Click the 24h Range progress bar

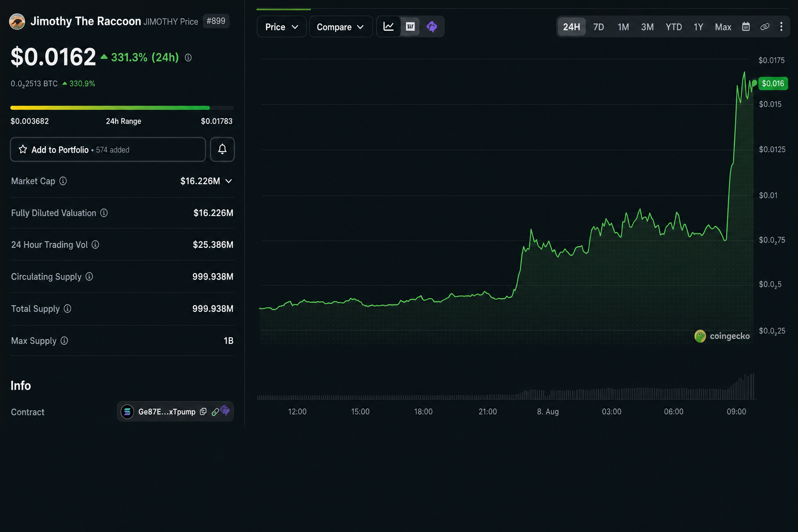point(122,108)
